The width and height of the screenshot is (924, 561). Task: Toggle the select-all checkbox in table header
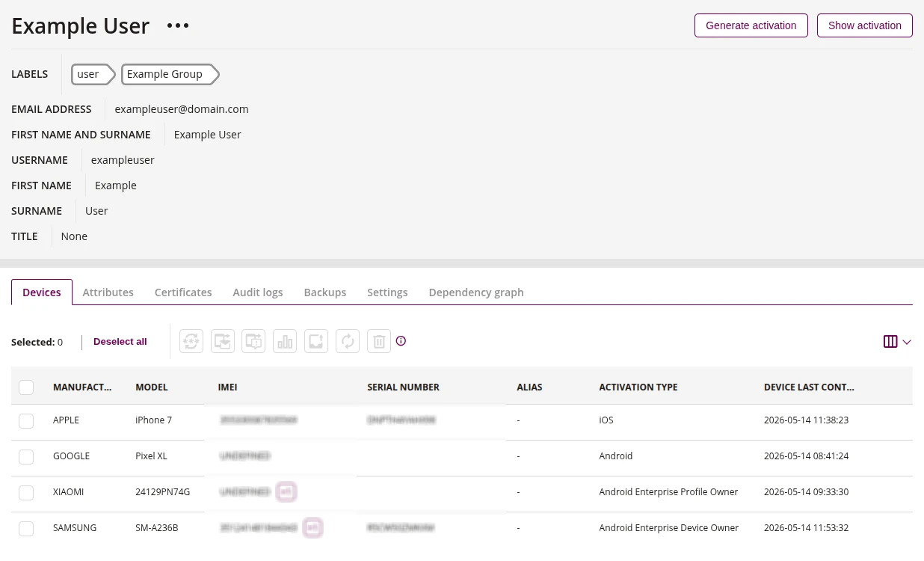26,387
